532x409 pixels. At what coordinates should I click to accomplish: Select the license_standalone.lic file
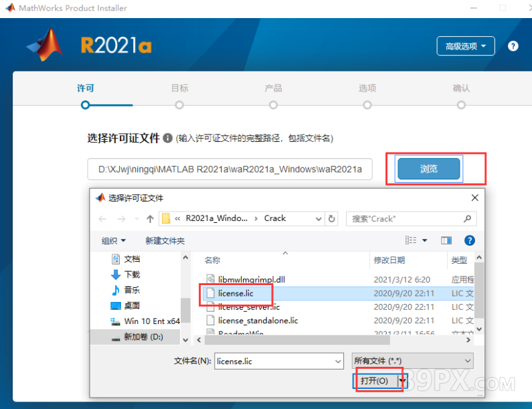[x=258, y=321]
